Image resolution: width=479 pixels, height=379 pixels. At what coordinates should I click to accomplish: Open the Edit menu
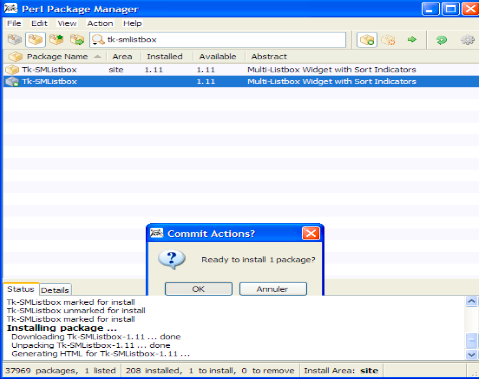[39, 23]
